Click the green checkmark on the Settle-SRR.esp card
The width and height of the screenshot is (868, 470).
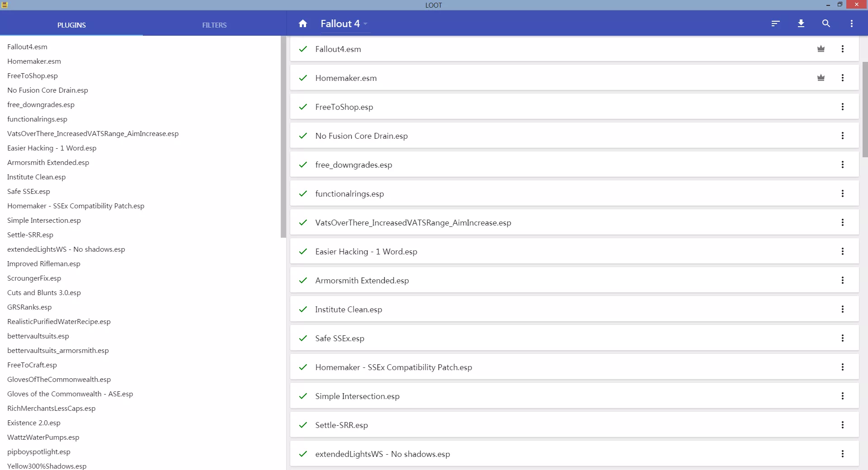pyautogui.click(x=303, y=425)
